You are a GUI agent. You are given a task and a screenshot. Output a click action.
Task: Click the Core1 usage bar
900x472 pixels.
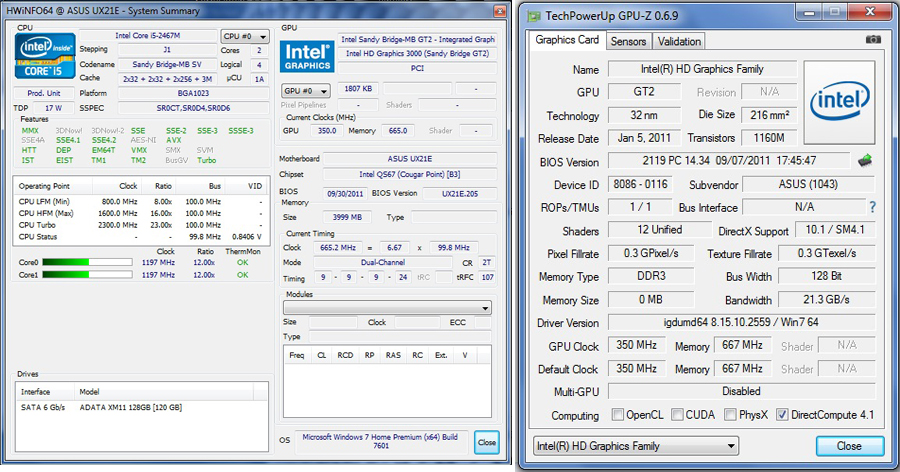click(87, 275)
